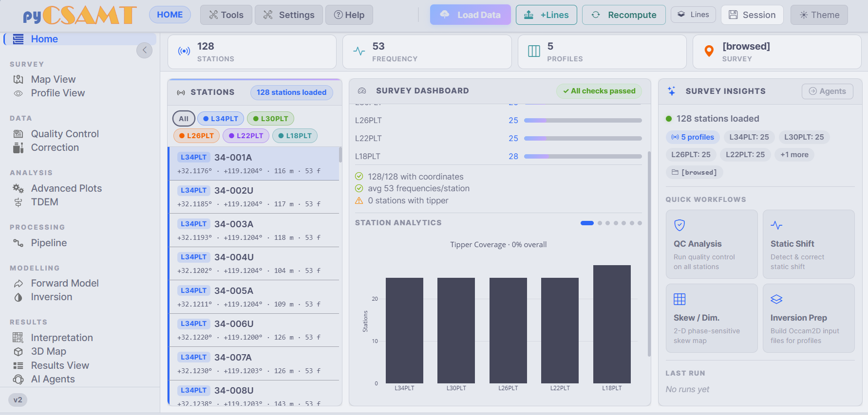This screenshot has width=868, height=415.
Task: Toggle the Theme button
Action: point(819,15)
